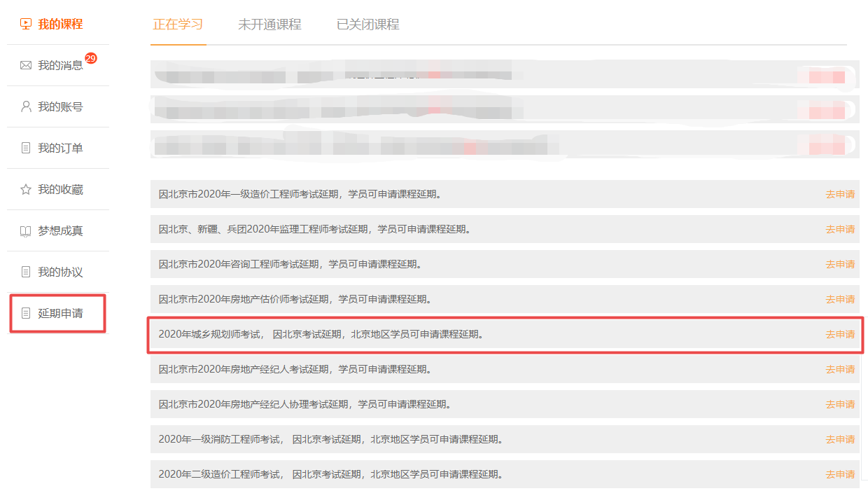The width and height of the screenshot is (868, 498).
Task: Open 我的课程 via the monitor icon
Action: click(x=26, y=23)
